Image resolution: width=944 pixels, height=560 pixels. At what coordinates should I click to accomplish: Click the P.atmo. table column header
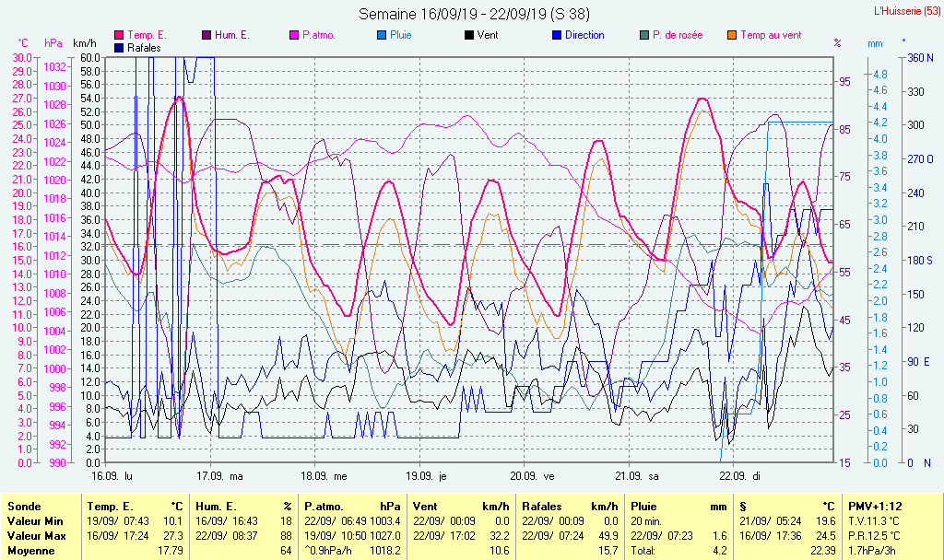324,507
